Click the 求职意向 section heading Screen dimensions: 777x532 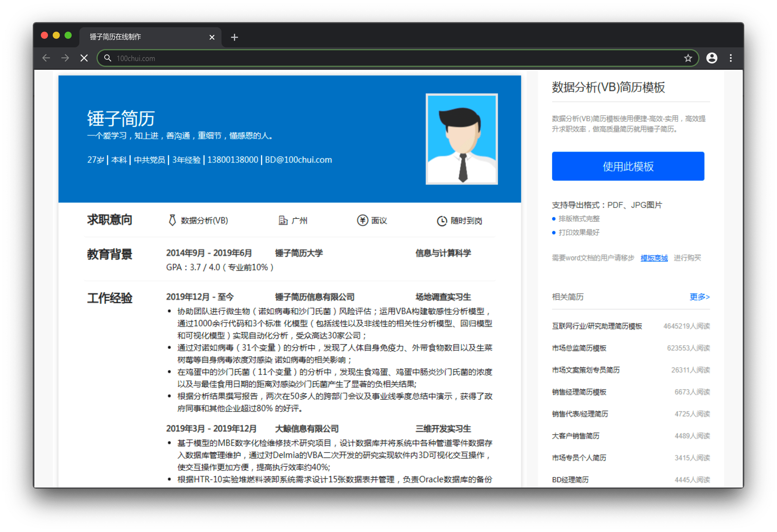coord(110,220)
